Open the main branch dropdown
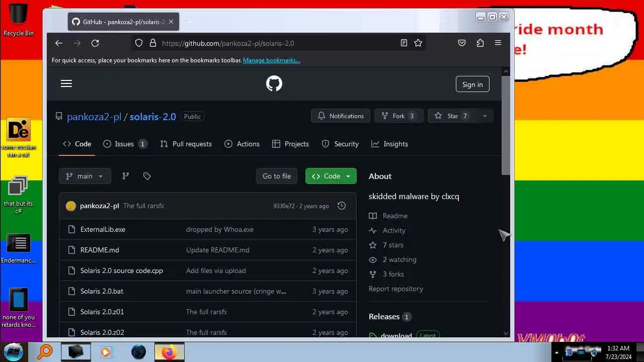The height and width of the screenshot is (362, 644). pos(85,176)
